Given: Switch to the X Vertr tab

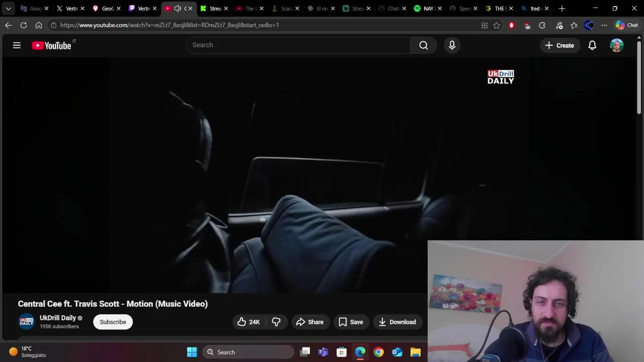Looking at the screenshot, I should (x=68, y=9).
